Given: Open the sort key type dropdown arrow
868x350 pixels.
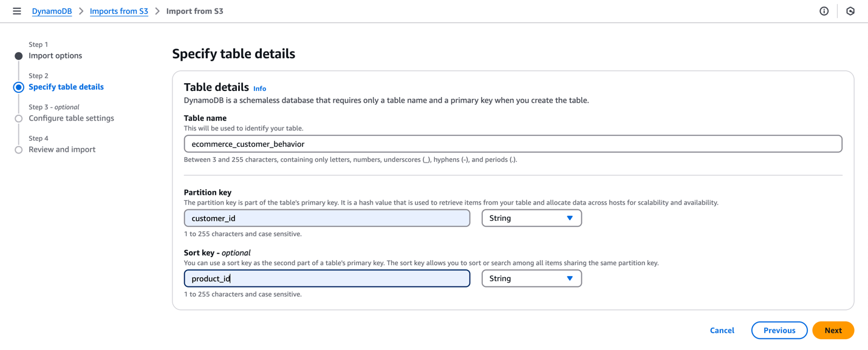Looking at the screenshot, I should click(x=570, y=278).
